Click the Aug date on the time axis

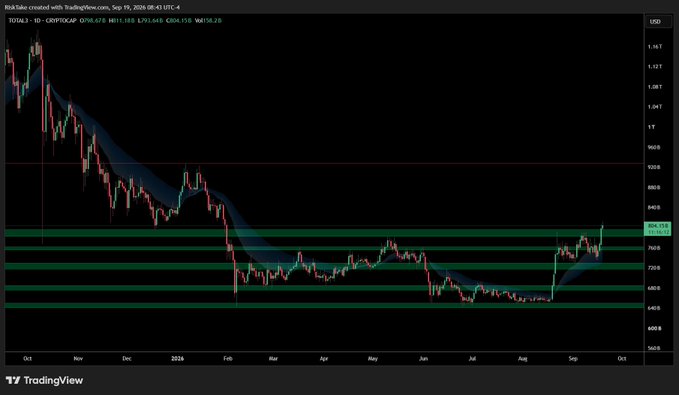(523, 359)
